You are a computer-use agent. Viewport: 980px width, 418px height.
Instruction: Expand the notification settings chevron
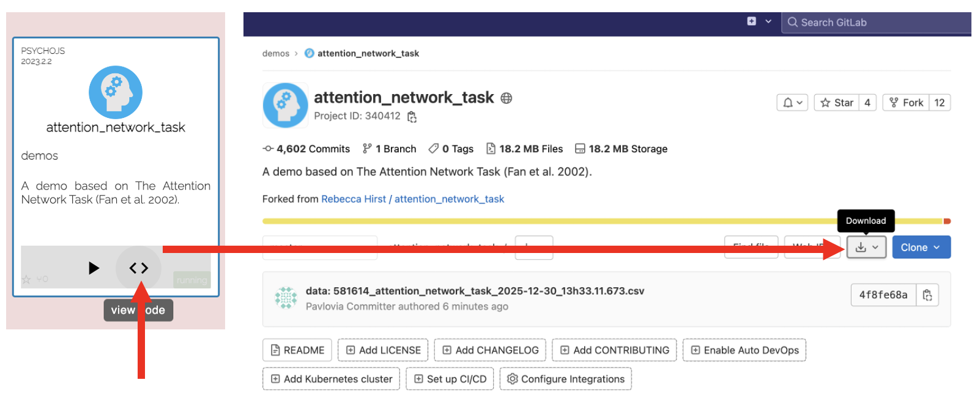coord(800,103)
